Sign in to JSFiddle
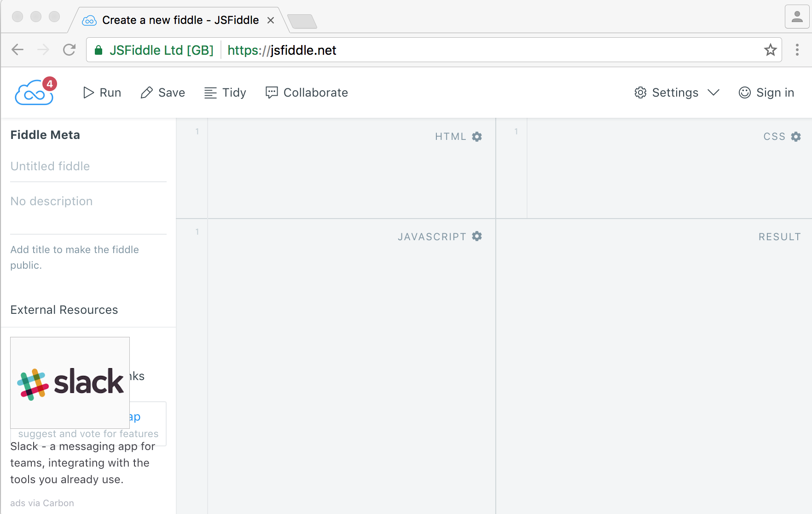The image size is (812, 514). 766,93
